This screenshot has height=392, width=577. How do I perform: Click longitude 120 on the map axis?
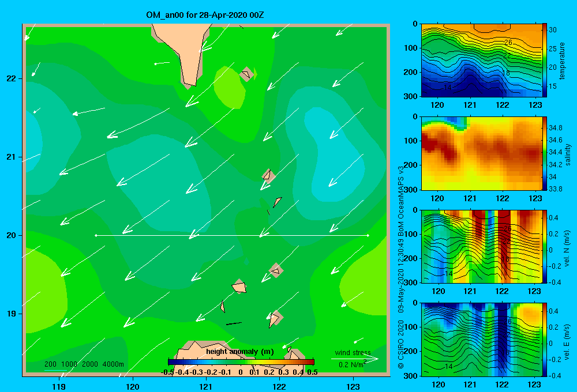pos(133,386)
